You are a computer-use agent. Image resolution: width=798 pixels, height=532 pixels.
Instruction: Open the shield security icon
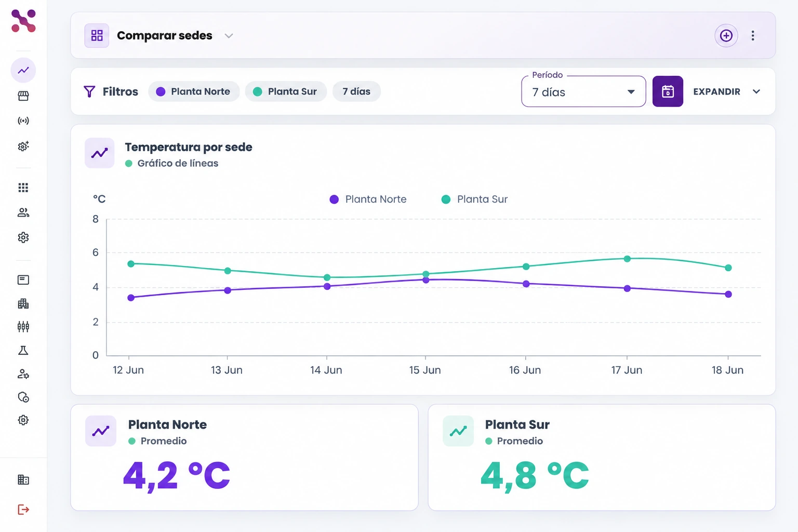(x=23, y=397)
